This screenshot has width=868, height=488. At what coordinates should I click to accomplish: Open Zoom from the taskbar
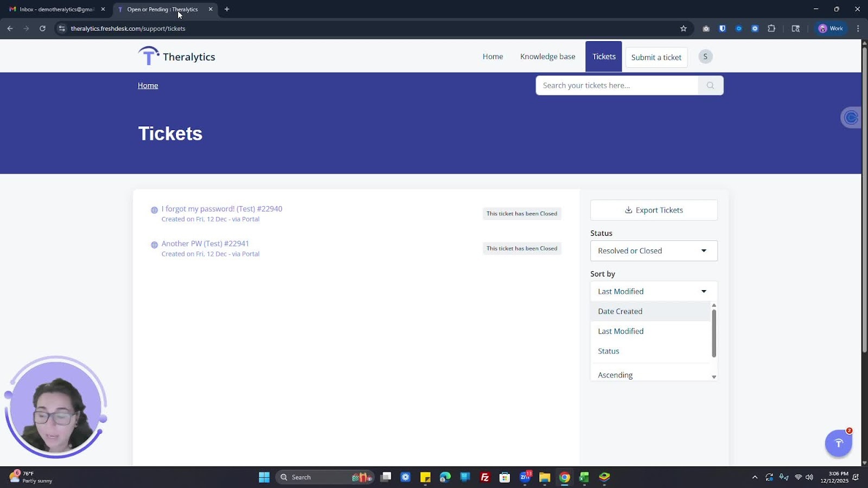[x=525, y=477]
